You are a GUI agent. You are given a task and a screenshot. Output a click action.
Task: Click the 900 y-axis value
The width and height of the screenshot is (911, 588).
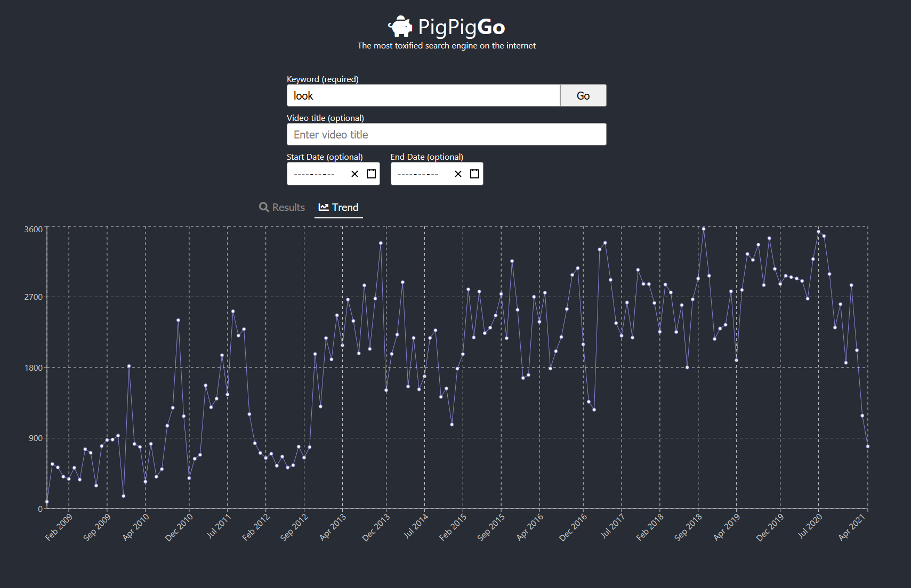coord(36,438)
